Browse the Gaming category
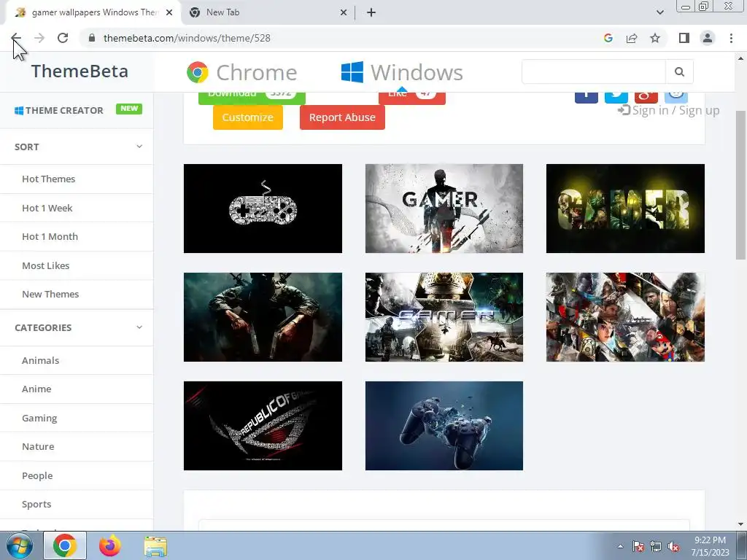This screenshot has height=560, width=747. pyautogui.click(x=39, y=418)
